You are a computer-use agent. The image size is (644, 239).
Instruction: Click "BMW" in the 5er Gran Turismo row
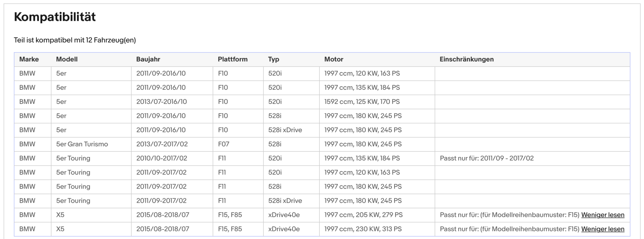click(x=27, y=144)
